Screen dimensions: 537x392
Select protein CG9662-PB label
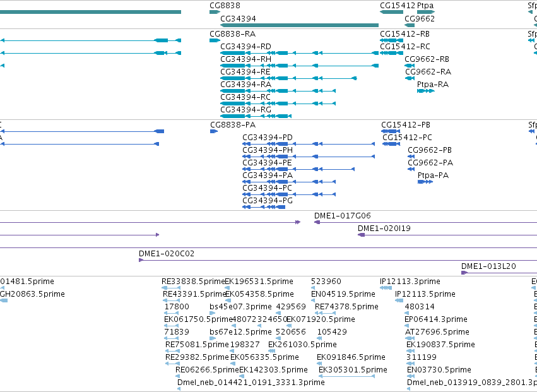tap(430, 150)
